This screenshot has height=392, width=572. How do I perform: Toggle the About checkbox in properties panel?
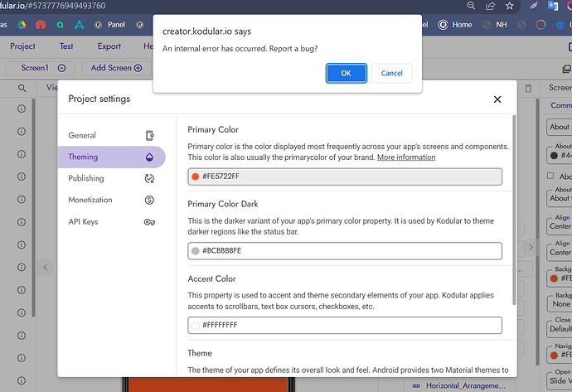pyautogui.click(x=550, y=176)
